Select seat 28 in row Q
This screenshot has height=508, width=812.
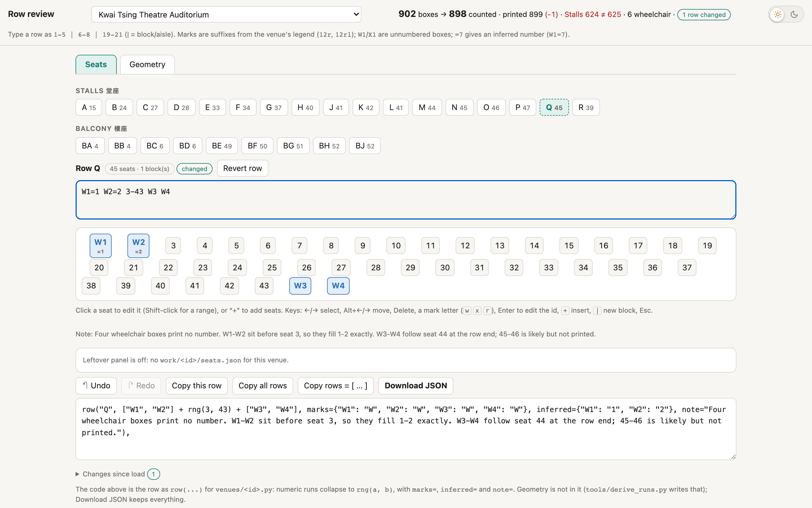pyautogui.click(x=376, y=268)
